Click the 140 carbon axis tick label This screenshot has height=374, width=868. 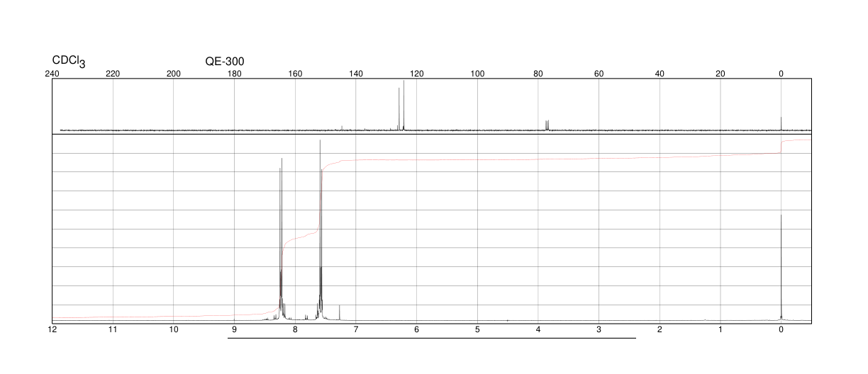click(356, 74)
